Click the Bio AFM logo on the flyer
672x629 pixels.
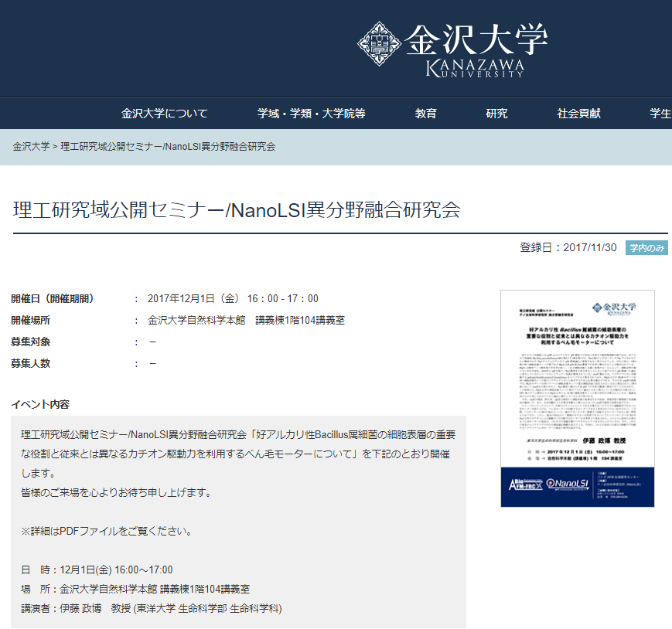tap(525, 483)
